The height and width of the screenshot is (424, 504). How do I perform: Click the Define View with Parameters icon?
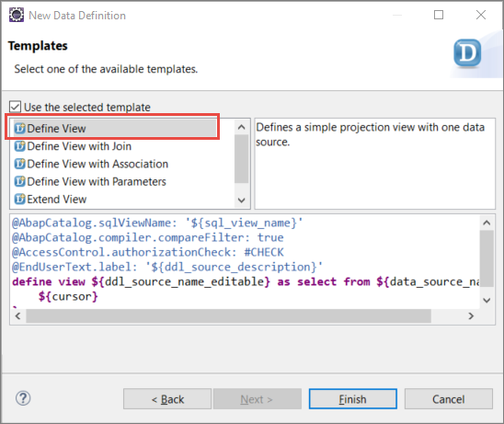point(19,181)
